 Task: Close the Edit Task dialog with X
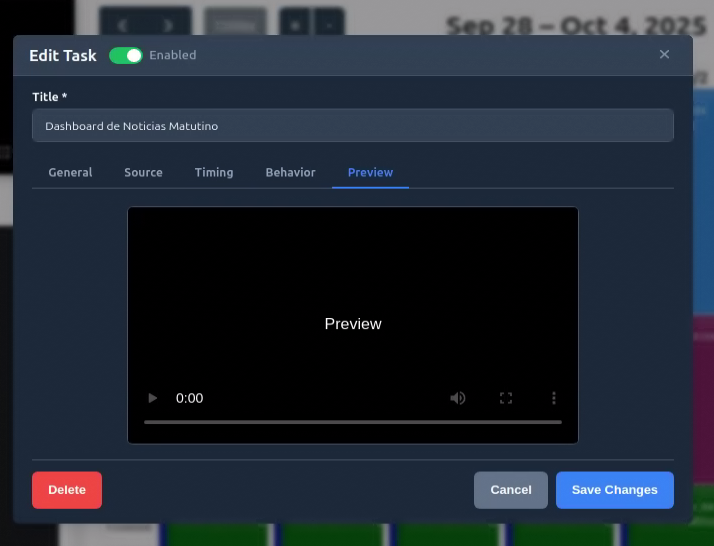(664, 55)
